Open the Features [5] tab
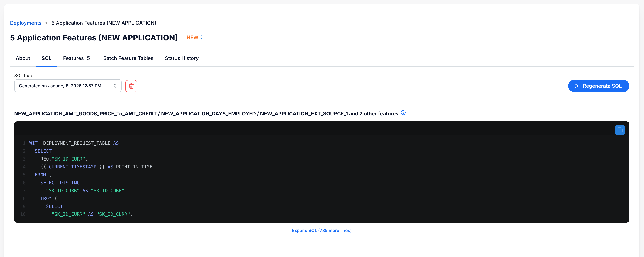Viewport: 644px width, 257px height. [77, 58]
